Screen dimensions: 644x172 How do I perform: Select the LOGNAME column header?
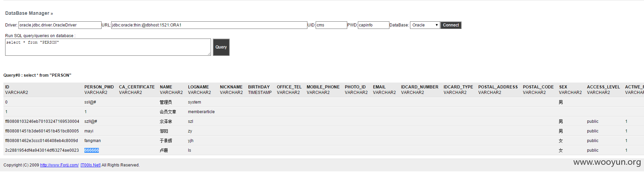coord(198,87)
